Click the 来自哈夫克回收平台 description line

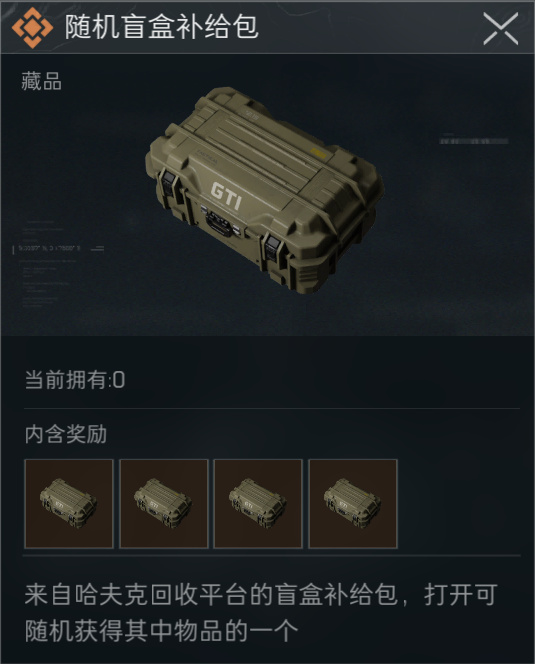point(261,595)
